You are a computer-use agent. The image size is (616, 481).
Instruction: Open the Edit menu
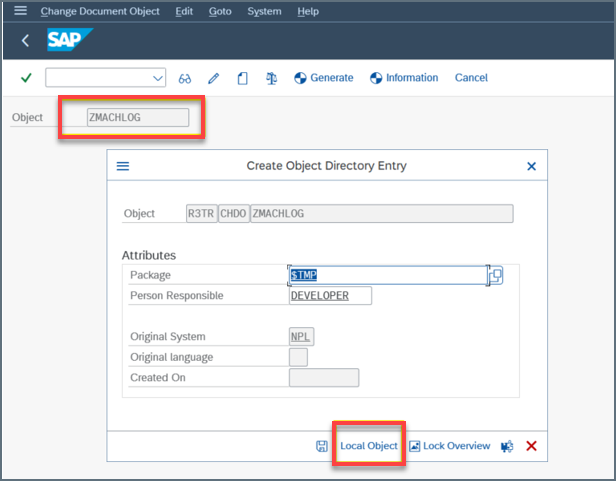(184, 11)
